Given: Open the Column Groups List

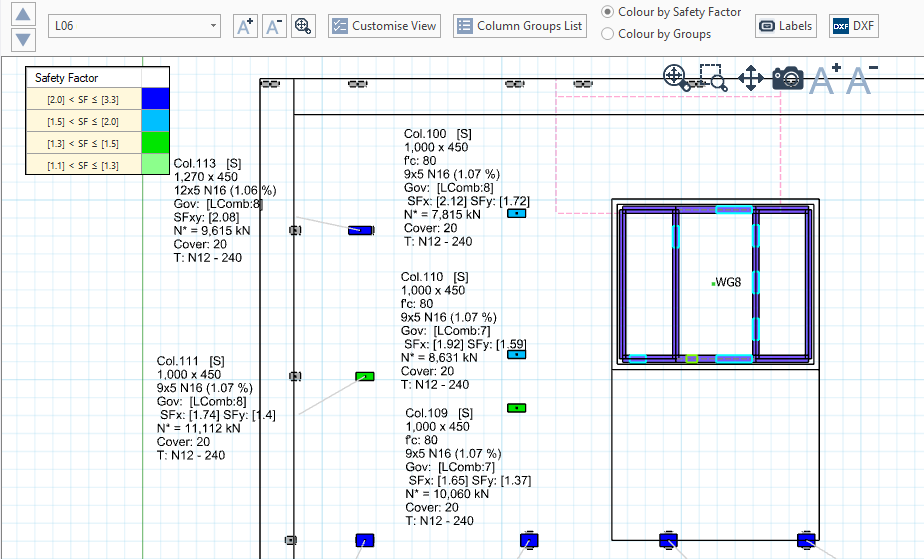Looking at the screenshot, I should coord(520,26).
